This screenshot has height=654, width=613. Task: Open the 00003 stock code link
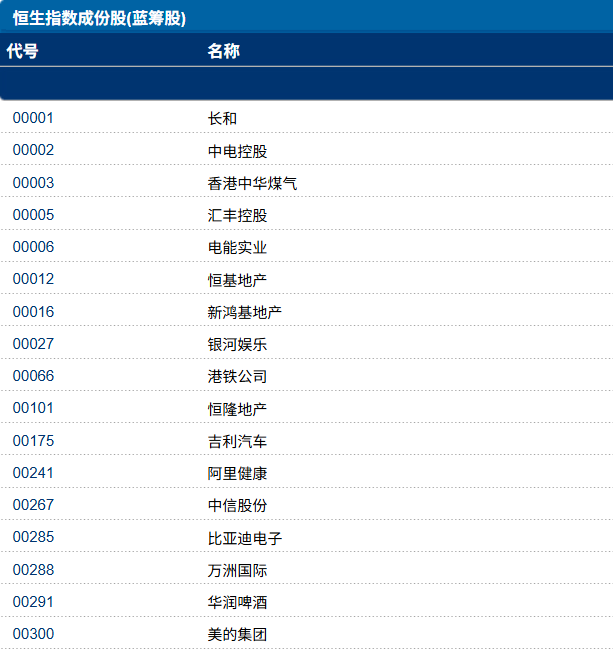point(33,183)
